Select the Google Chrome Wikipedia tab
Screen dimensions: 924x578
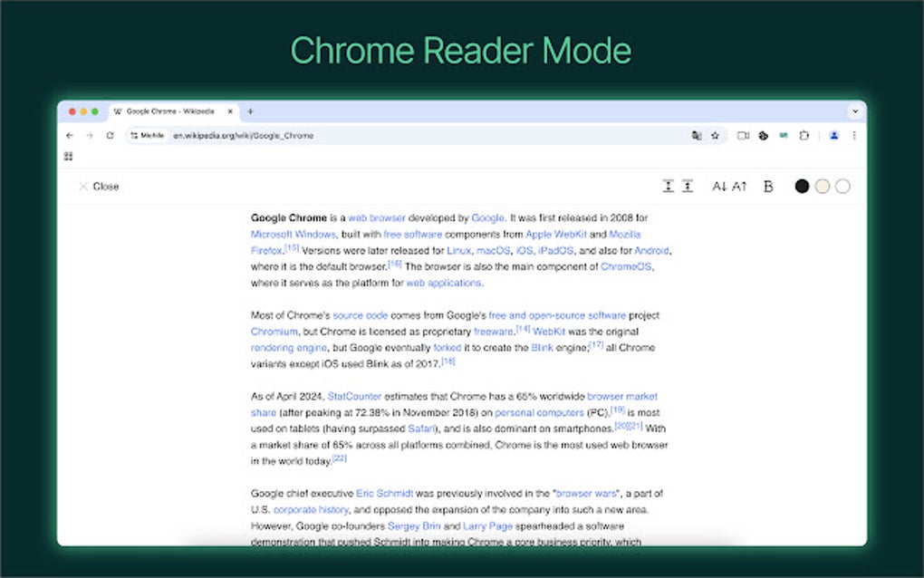(x=168, y=111)
